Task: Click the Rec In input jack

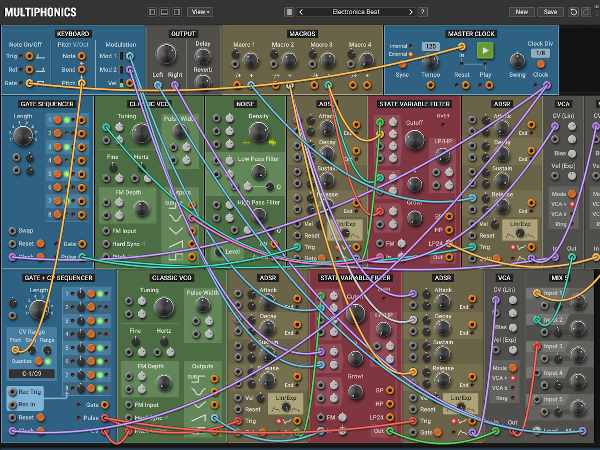Action: point(13,404)
